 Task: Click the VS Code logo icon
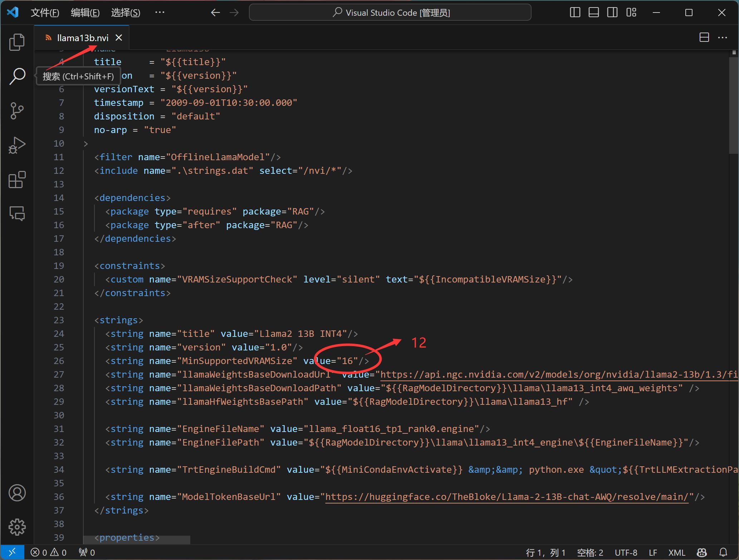[x=13, y=13]
